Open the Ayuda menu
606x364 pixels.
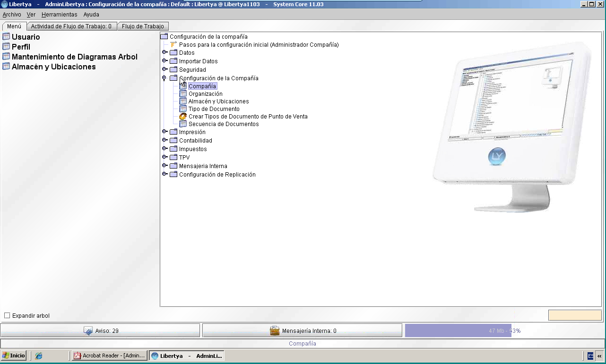91,15
